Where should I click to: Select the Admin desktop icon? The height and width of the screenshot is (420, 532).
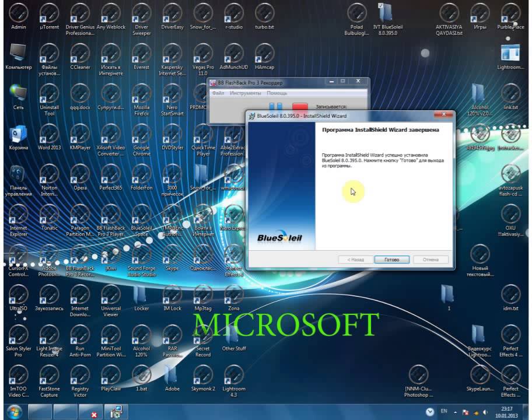(18, 16)
